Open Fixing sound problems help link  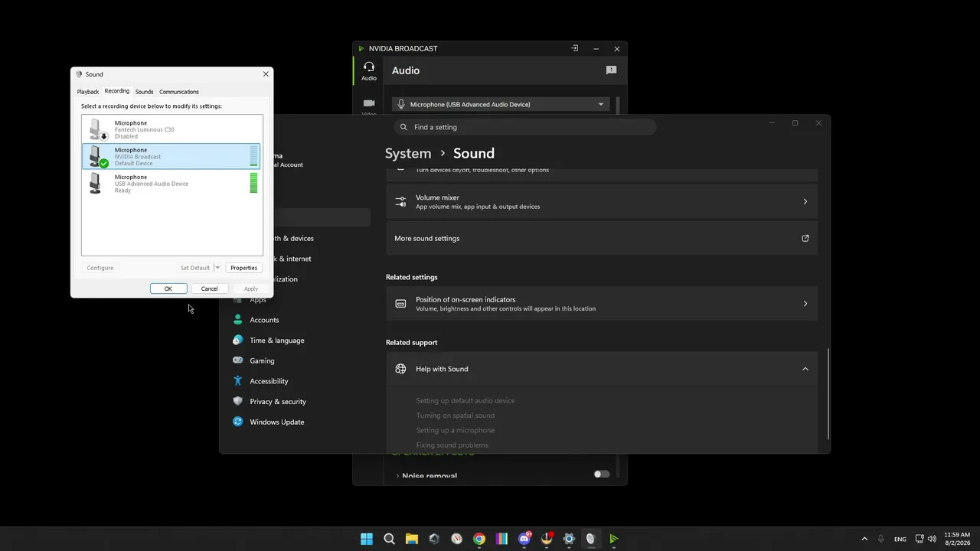pos(452,445)
